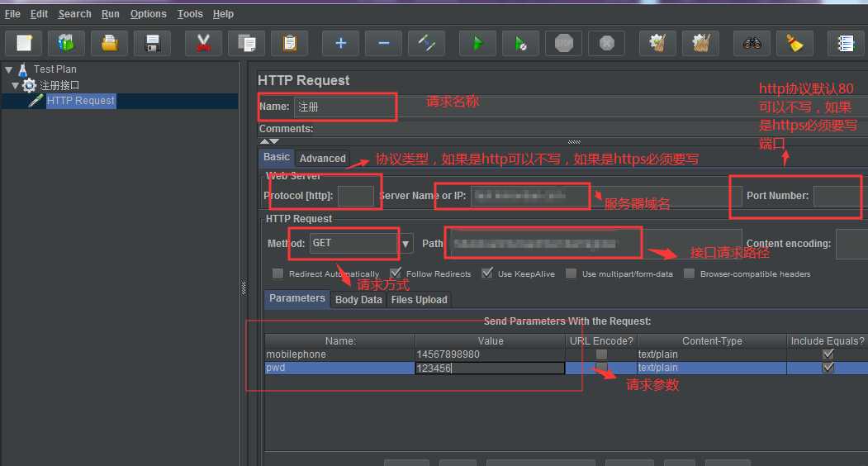Screen dimensions: 868x466
Task: Switch to the Basic tab
Action: (276, 157)
